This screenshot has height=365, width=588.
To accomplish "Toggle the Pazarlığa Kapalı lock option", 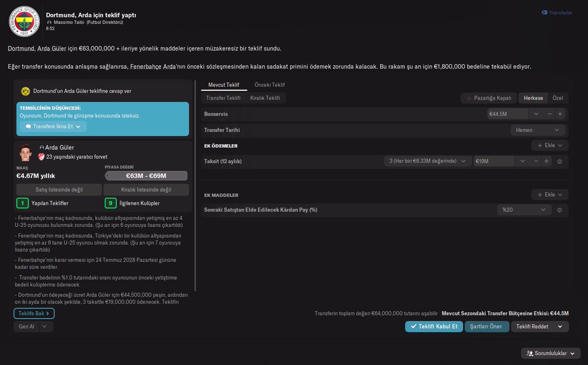I will 489,98.
